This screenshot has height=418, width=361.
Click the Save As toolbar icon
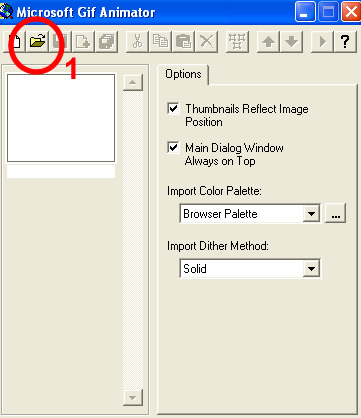107,42
